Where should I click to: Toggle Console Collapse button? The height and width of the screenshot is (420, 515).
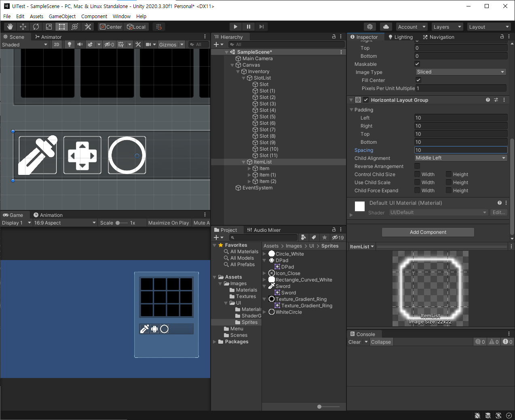pos(381,342)
